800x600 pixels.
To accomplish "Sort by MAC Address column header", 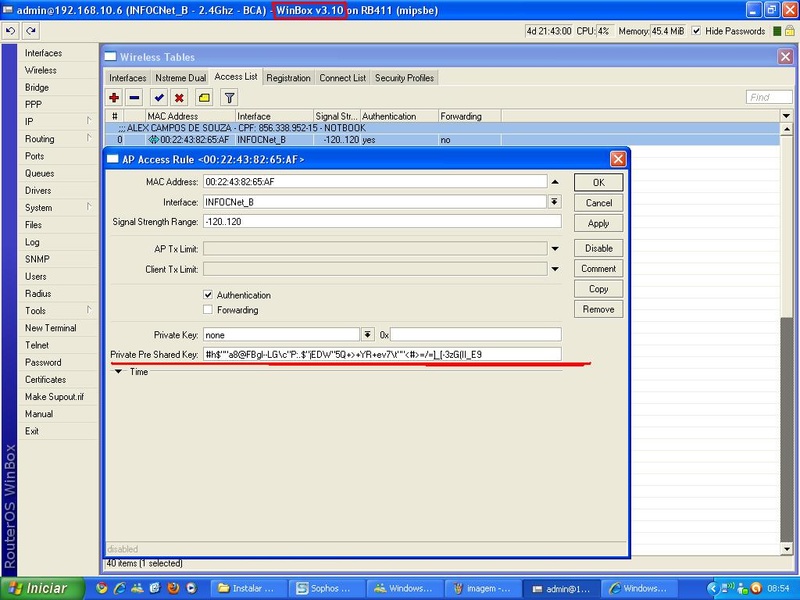I will [x=190, y=116].
